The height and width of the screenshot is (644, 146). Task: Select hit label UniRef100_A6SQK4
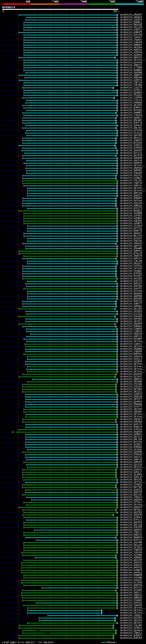131,47
